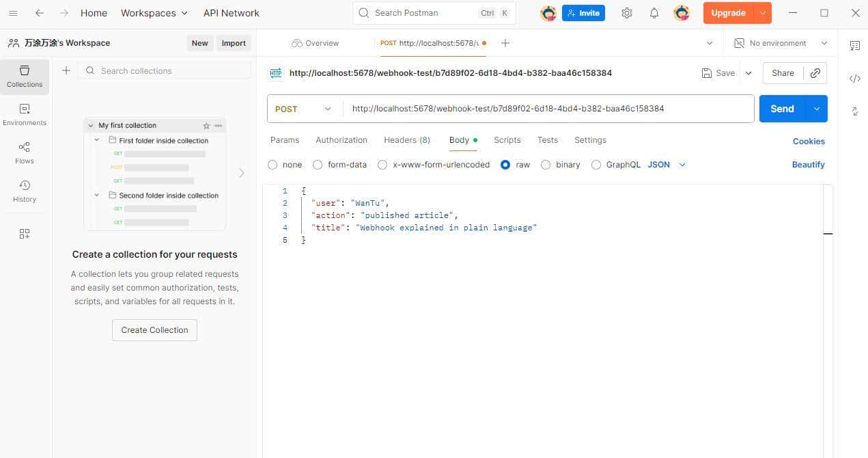
Task: Open the Scripts tab
Action: [507, 140]
